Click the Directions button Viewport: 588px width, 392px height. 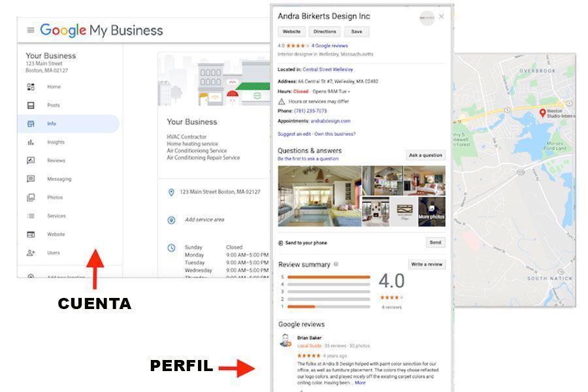[325, 32]
